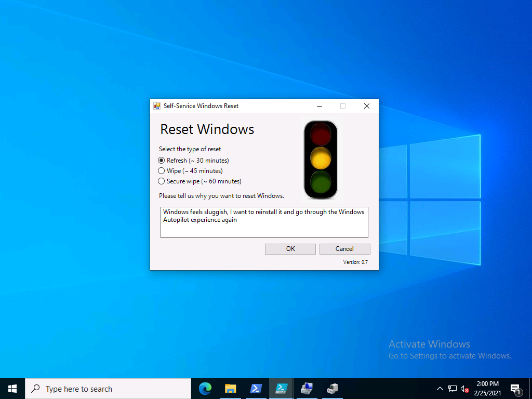Confirm reset with the OK button
The width and height of the screenshot is (532, 399).
(290, 249)
